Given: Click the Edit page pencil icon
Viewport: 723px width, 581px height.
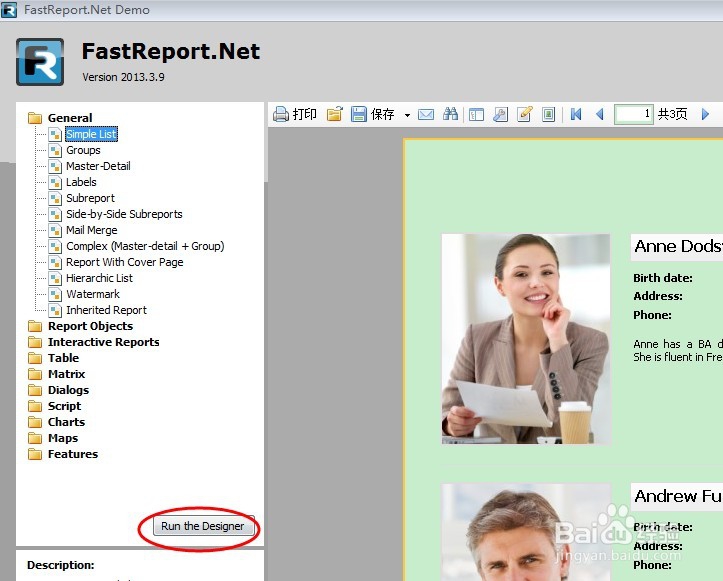Looking at the screenshot, I should pyautogui.click(x=524, y=114).
